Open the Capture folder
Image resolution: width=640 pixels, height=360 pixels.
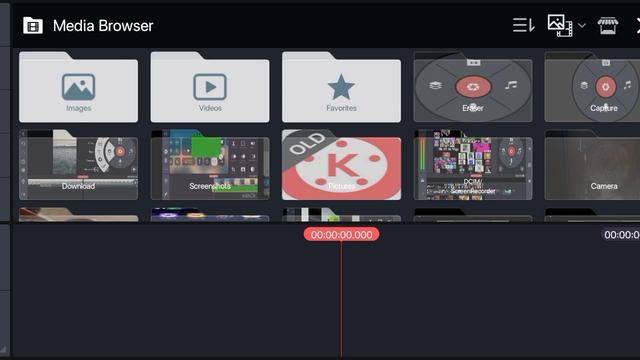pyautogui.click(x=592, y=87)
